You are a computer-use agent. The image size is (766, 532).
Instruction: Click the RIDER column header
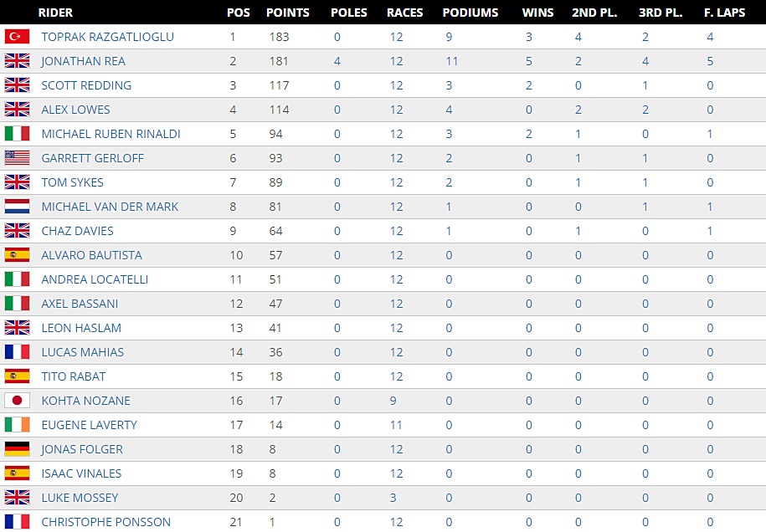(55, 13)
